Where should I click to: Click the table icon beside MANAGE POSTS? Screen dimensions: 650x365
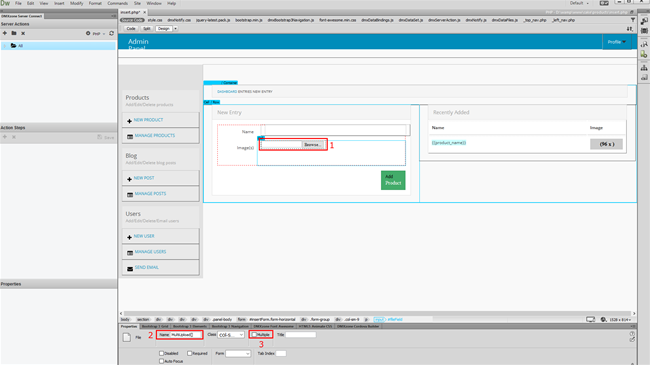[x=130, y=195]
